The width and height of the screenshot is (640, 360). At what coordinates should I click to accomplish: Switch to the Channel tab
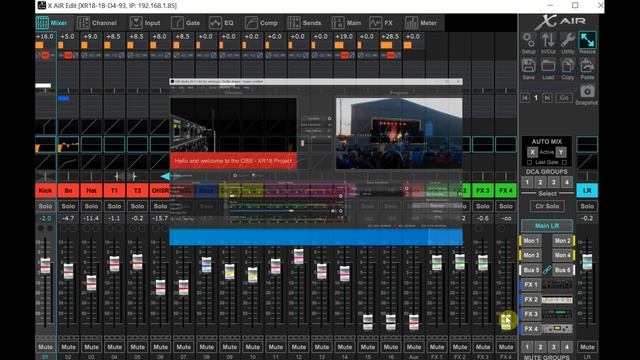pos(97,23)
